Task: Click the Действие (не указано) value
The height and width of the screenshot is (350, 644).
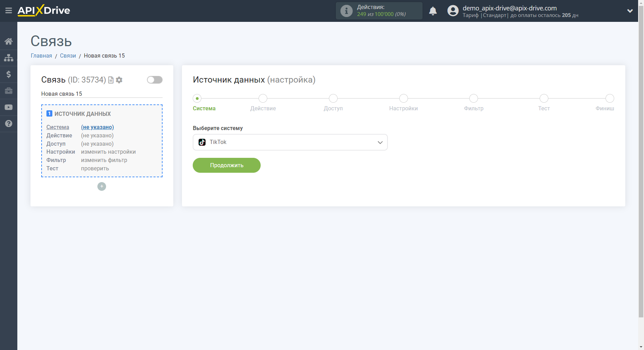Action: coord(97,136)
